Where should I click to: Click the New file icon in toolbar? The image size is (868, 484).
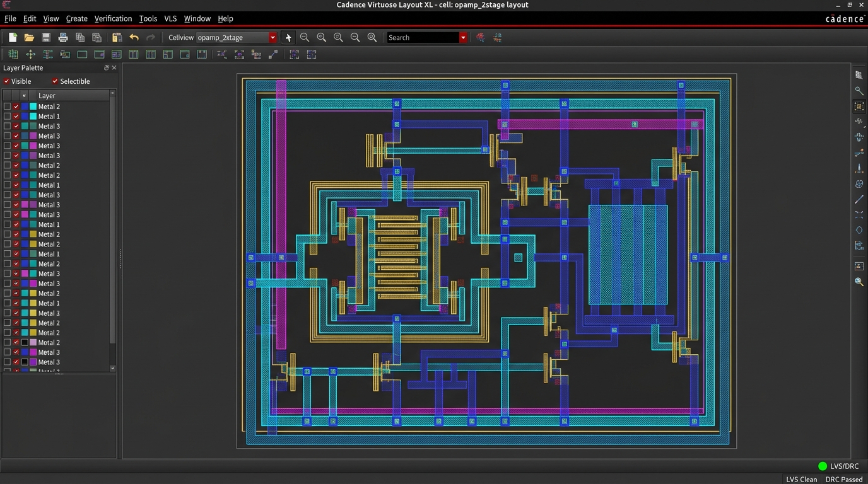pos(13,38)
